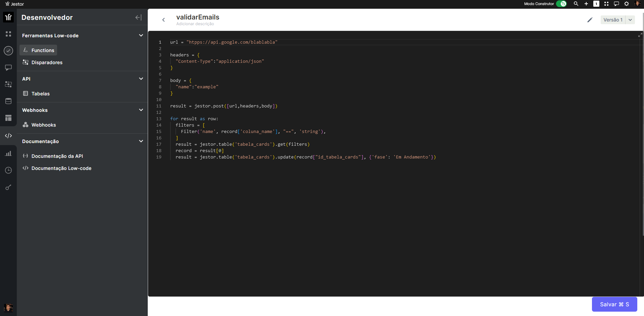Open the automations flow icon in the rail
Image resolution: width=644 pixels, height=316 pixels.
(8, 84)
